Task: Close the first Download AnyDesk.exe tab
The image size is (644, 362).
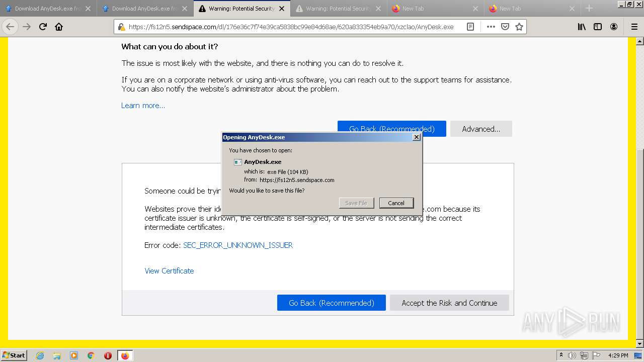Action: 88,9
